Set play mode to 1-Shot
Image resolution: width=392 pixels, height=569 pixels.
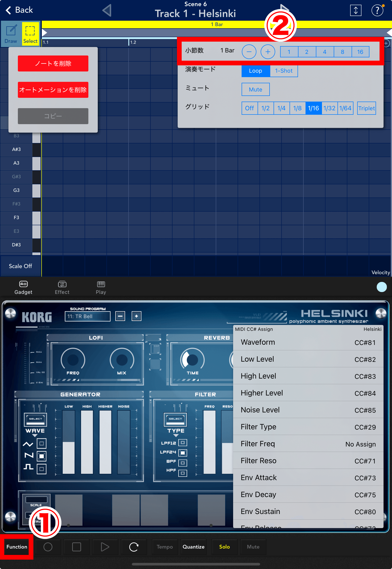click(x=284, y=71)
